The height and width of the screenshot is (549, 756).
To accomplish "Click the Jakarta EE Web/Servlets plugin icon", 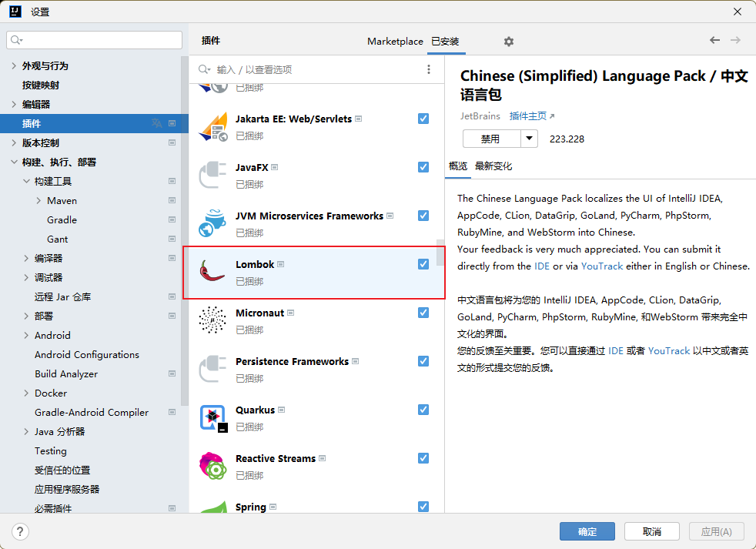I will coord(212,127).
